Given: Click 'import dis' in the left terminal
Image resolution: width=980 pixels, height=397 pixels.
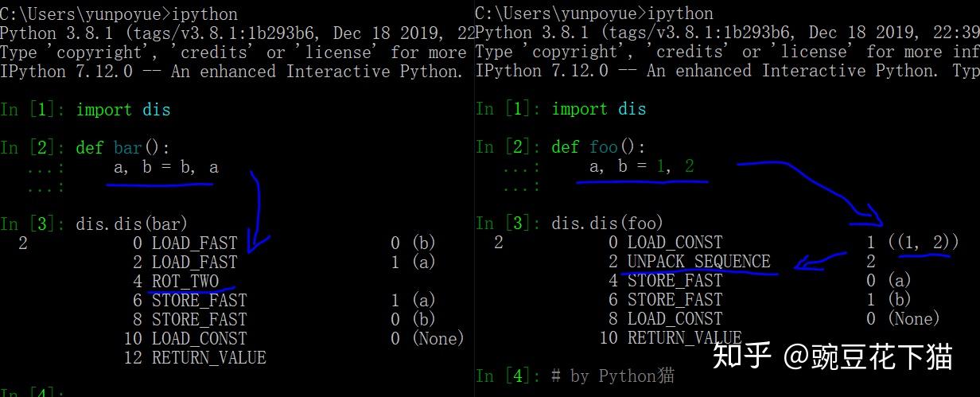Looking at the screenshot, I should (x=123, y=109).
